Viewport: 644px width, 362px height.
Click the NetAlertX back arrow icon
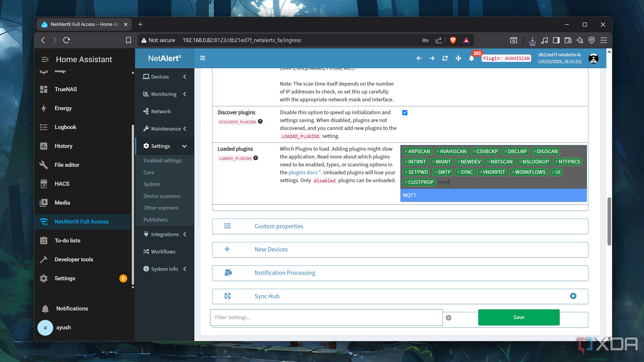click(419, 58)
